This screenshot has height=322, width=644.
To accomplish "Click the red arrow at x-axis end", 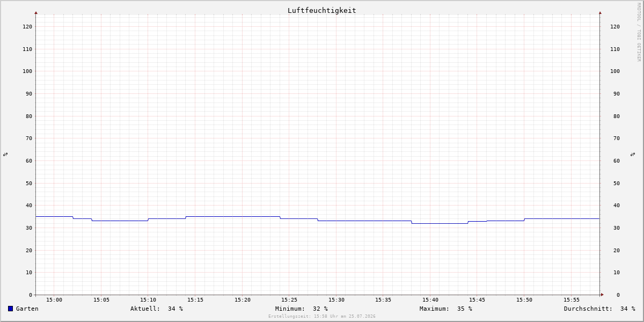I will [602, 295].
